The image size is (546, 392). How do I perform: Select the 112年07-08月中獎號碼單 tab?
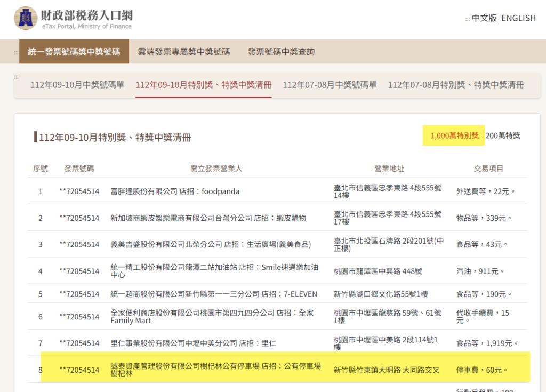pyautogui.click(x=330, y=85)
